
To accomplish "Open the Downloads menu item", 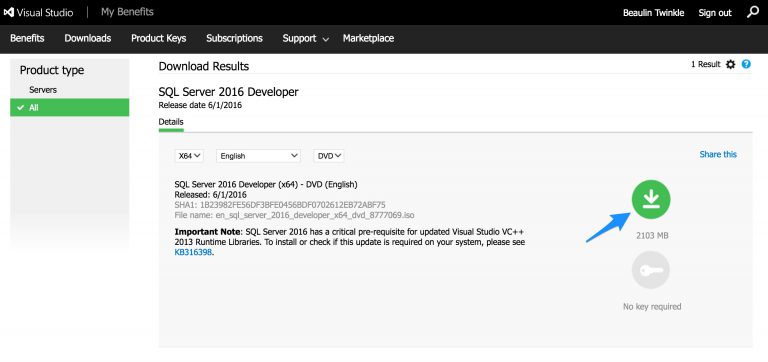I will point(88,38).
